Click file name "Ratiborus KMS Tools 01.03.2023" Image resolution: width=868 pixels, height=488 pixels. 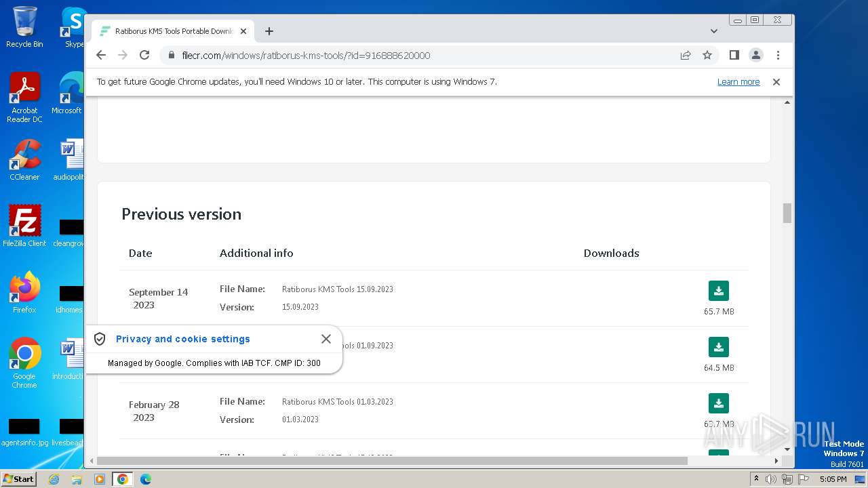click(338, 402)
